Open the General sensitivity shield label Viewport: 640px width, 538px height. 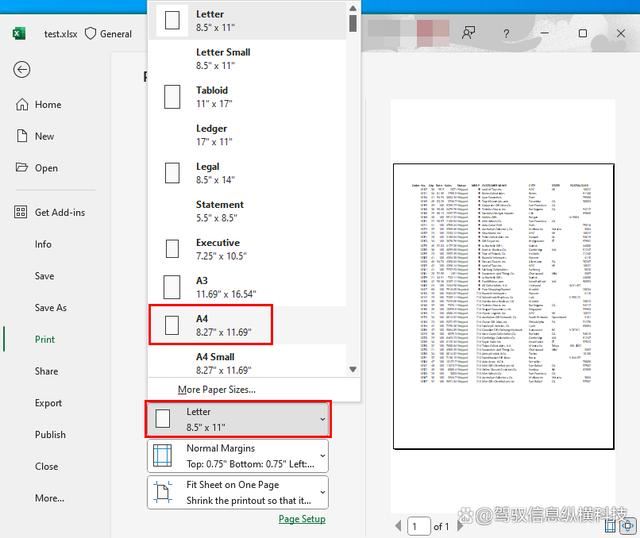(108, 34)
